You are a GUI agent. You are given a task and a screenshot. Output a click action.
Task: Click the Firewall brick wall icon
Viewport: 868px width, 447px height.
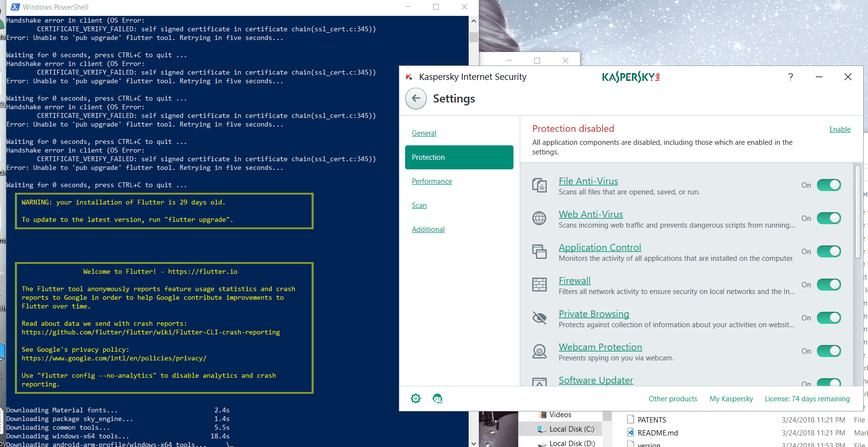pyautogui.click(x=539, y=285)
